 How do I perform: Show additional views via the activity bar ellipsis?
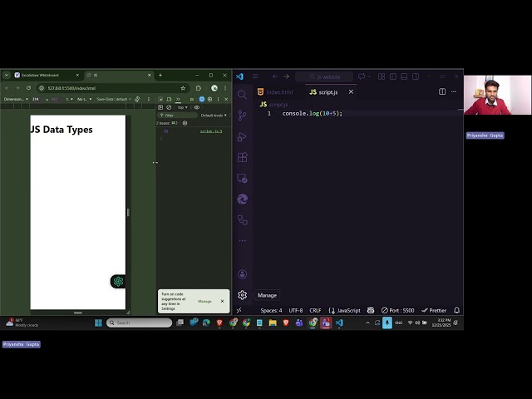pyautogui.click(x=242, y=240)
